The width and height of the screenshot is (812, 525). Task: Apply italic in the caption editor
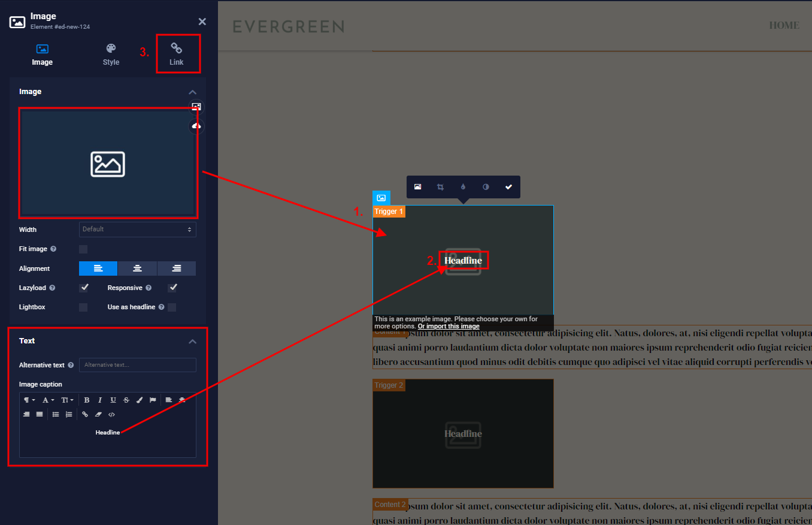tap(100, 400)
